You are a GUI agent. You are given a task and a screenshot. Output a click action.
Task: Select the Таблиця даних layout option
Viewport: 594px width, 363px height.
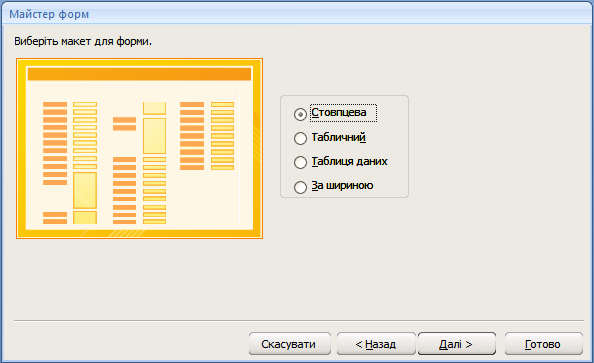pyautogui.click(x=300, y=163)
